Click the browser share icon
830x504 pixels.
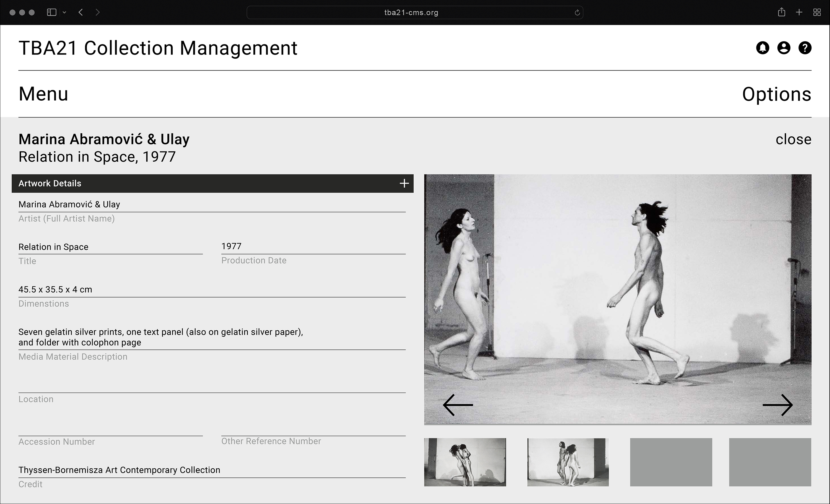[x=782, y=12]
